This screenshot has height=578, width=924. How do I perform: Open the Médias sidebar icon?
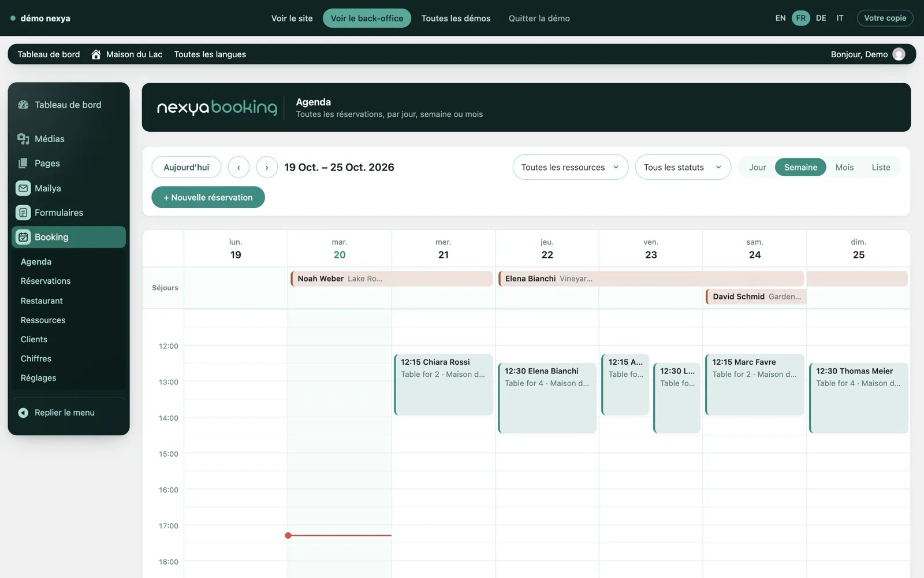point(23,139)
